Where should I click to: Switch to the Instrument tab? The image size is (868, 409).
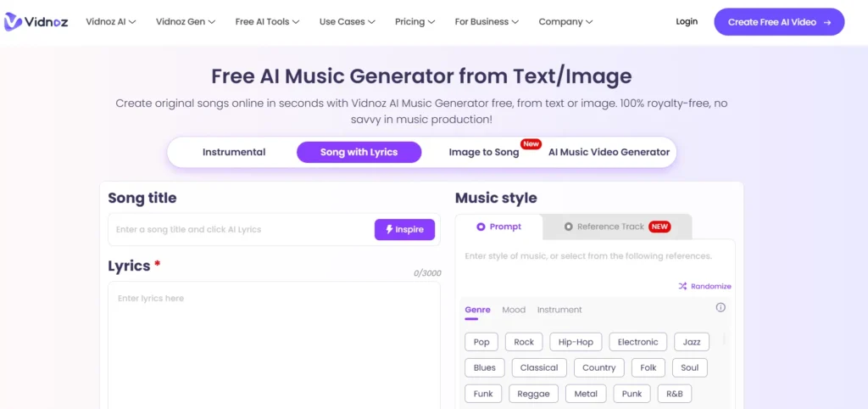click(559, 310)
